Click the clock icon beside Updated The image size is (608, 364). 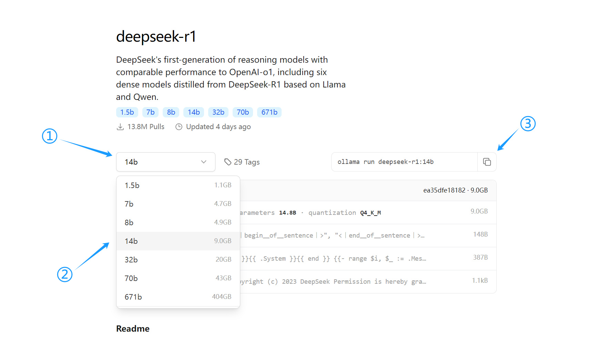(179, 127)
